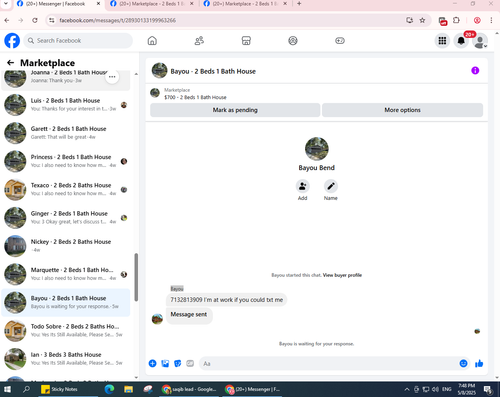Open the Gaming controller icon in navigation
Screen dimensions: 500x397
pyautogui.click(x=340, y=41)
